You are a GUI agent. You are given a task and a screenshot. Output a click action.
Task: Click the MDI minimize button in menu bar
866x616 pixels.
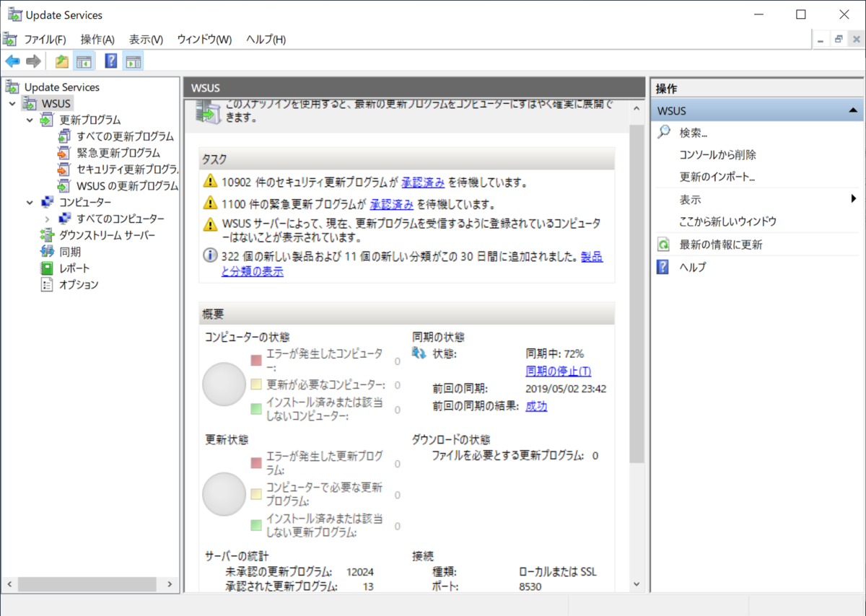click(x=821, y=40)
